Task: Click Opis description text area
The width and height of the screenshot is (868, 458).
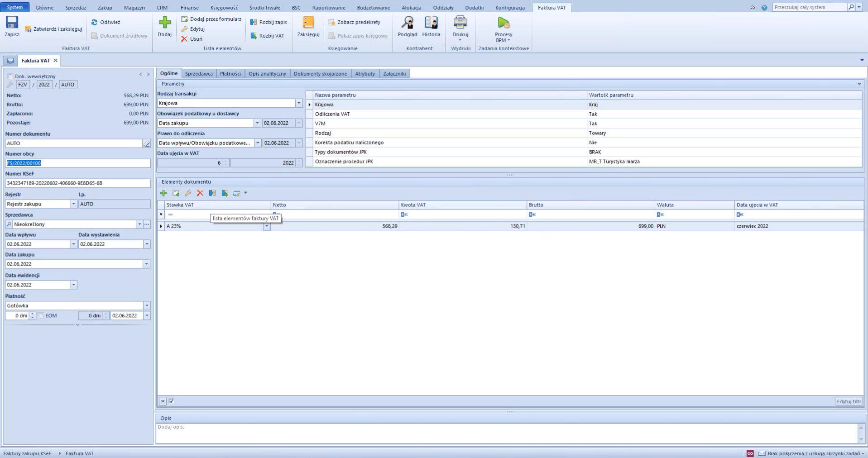Action: [507, 433]
